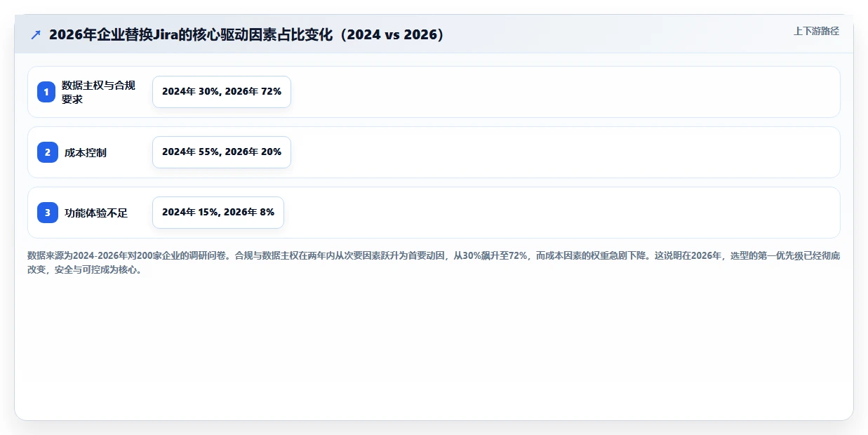Image resolution: width=868 pixels, height=435 pixels.
Task: Click the footnote paragraph starting with 数据来源为2024-2026年
Action: 434,262
